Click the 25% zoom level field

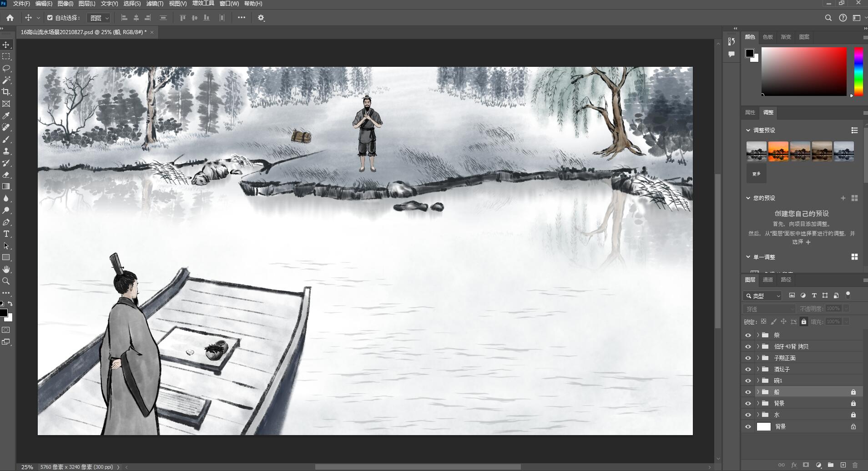tap(27, 467)
